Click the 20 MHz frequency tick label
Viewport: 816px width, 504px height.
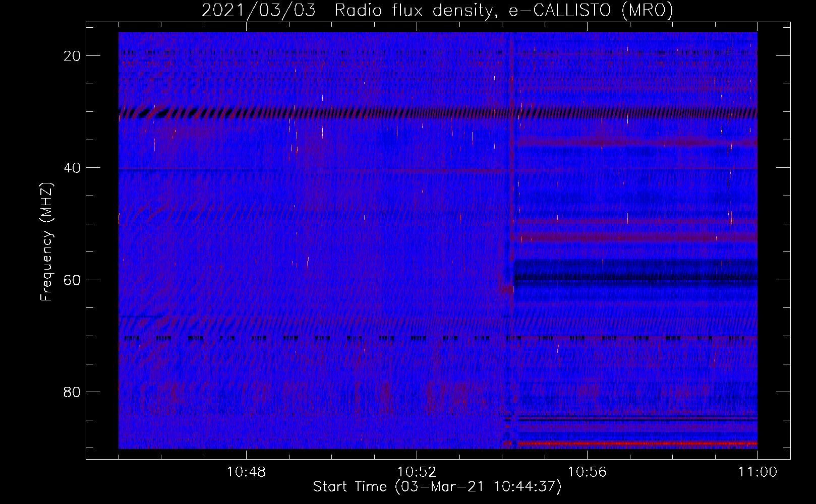(72, 56)
